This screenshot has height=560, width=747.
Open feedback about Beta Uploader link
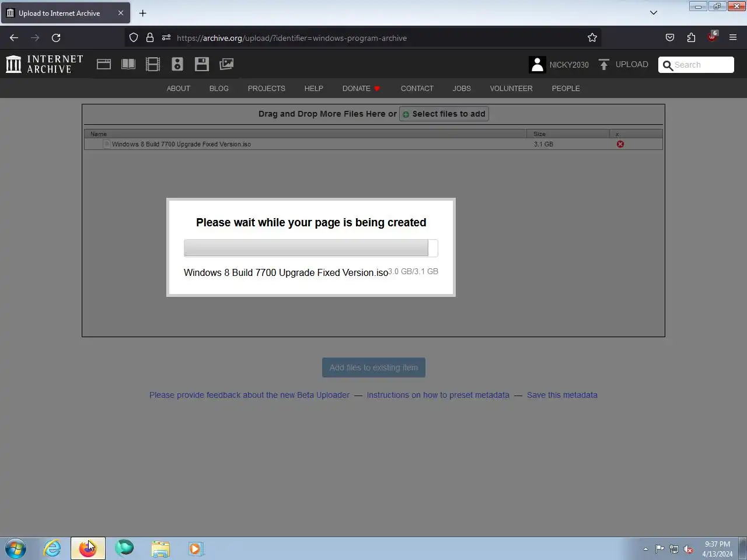point(249,395)
